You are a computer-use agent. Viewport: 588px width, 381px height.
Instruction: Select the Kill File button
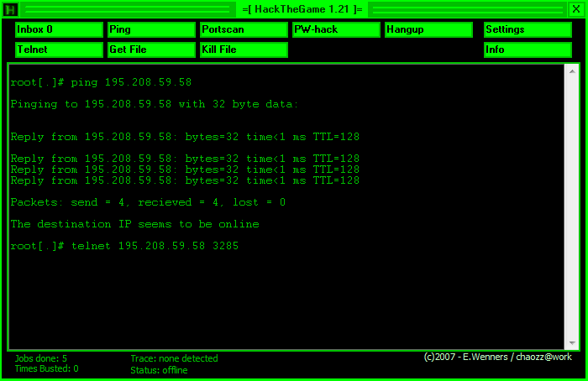pyautogui.click(x=244, y=50)
